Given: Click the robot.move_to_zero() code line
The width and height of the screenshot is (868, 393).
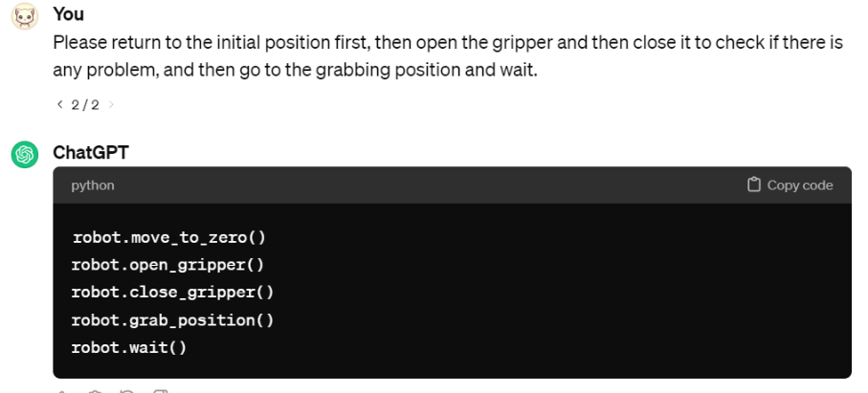Looking at the screenshot, I should pyautogui.click(x=169, y=238).
